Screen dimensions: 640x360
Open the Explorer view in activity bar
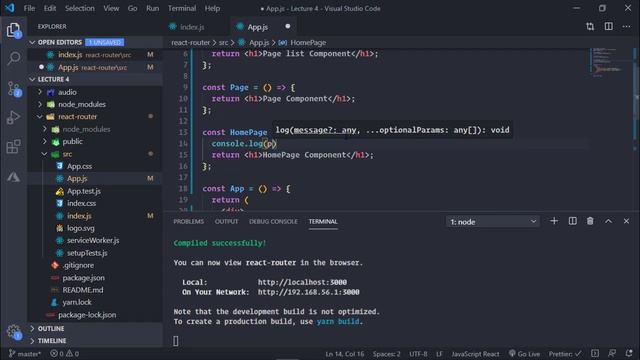click(13, 30)
